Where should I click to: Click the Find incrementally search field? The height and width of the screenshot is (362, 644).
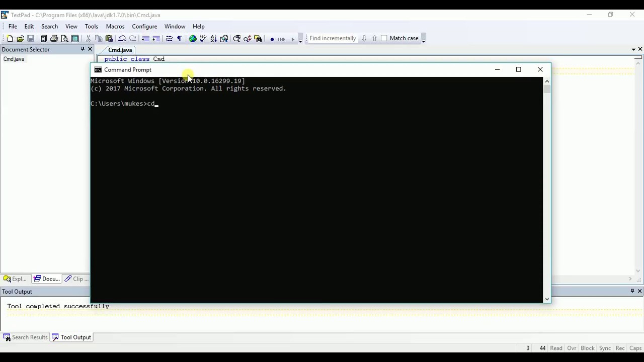point(333,38)
